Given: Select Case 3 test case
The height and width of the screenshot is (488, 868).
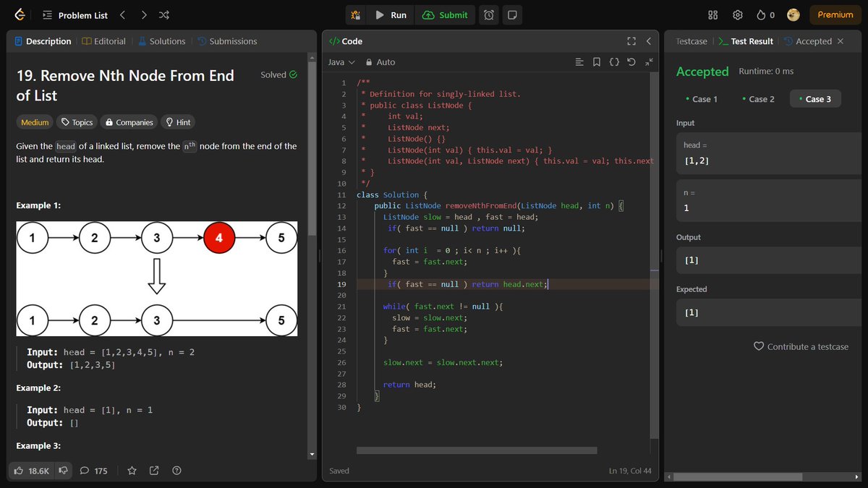Looking at the screenshot, I should click(x=815, y=99).
